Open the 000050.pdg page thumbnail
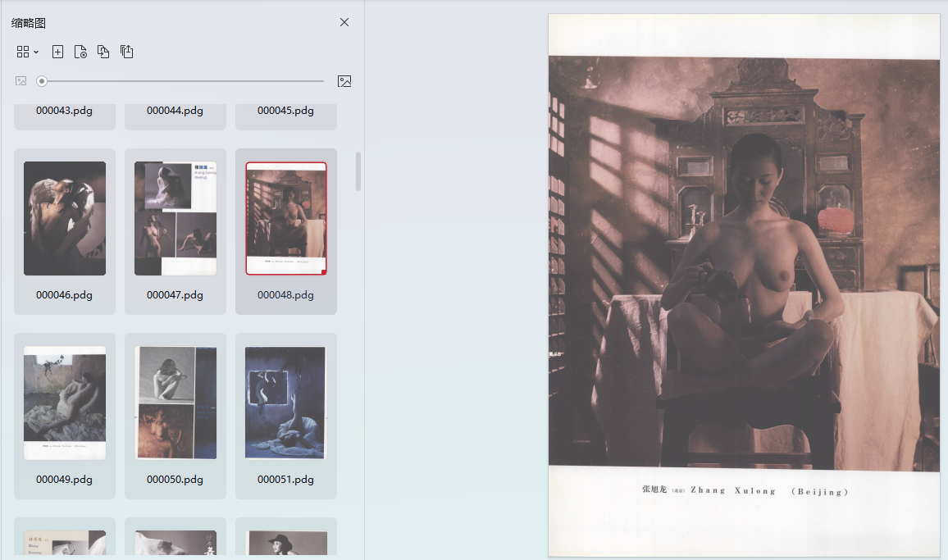The height and width of the screenshot is (560, 948). pyautogui.click(x=175, y=403)
